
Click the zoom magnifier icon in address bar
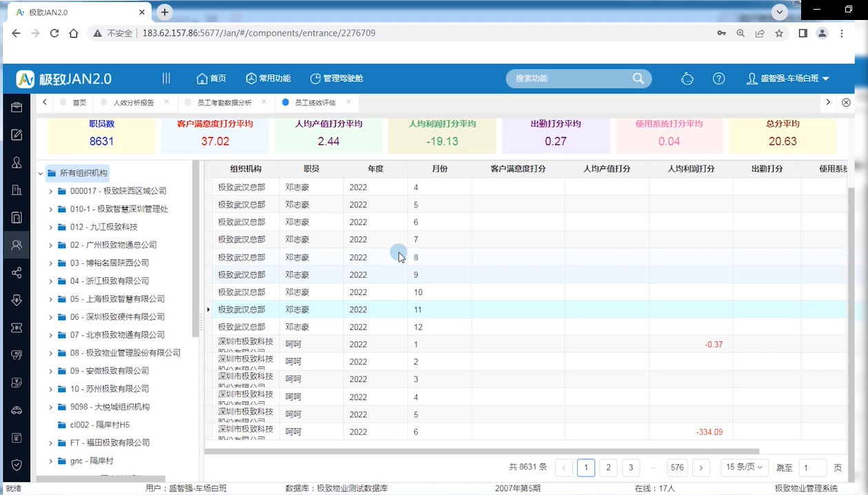pos(740,33)
